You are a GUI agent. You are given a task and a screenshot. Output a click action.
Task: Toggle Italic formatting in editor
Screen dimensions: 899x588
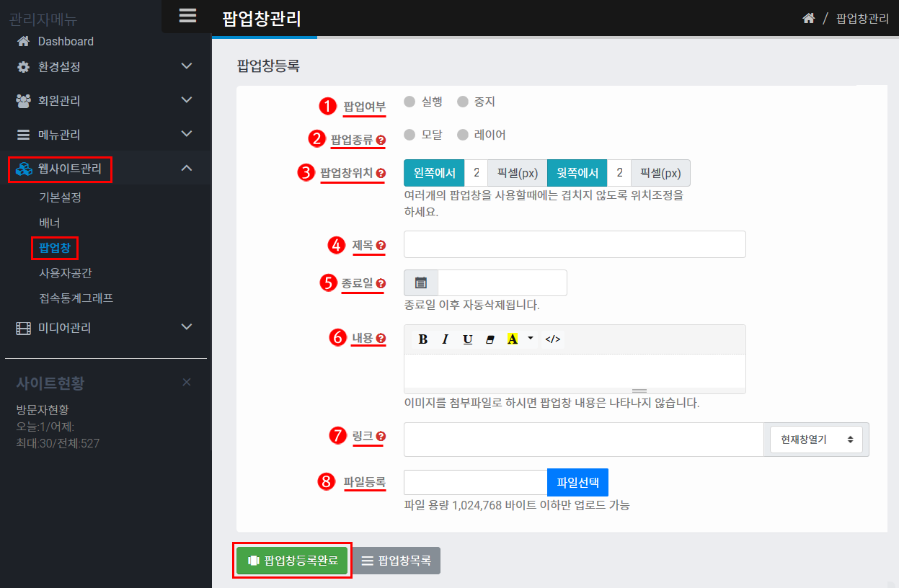click(x=446, y=339)
